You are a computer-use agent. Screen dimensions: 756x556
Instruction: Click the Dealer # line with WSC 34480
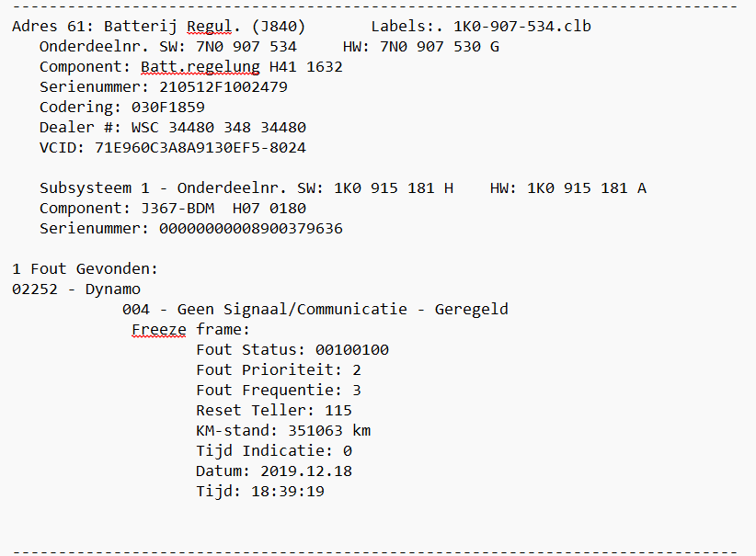pyautogui.click(x=173, y=127)
